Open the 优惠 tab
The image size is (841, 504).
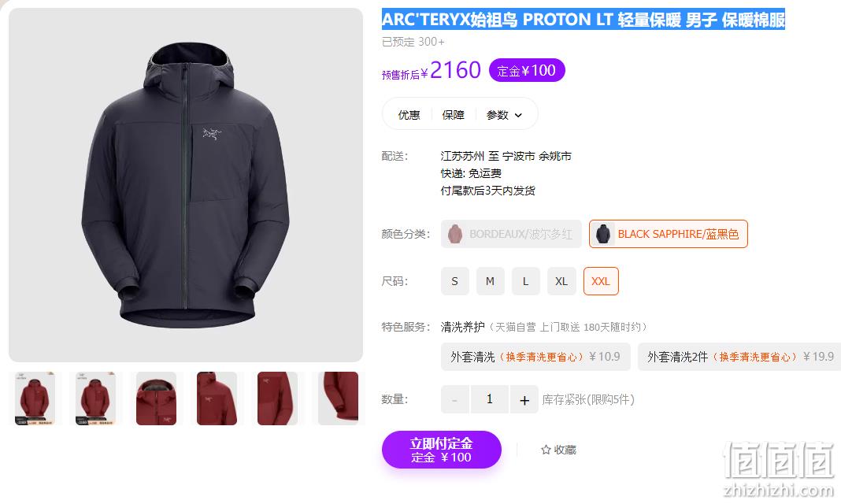409,115
